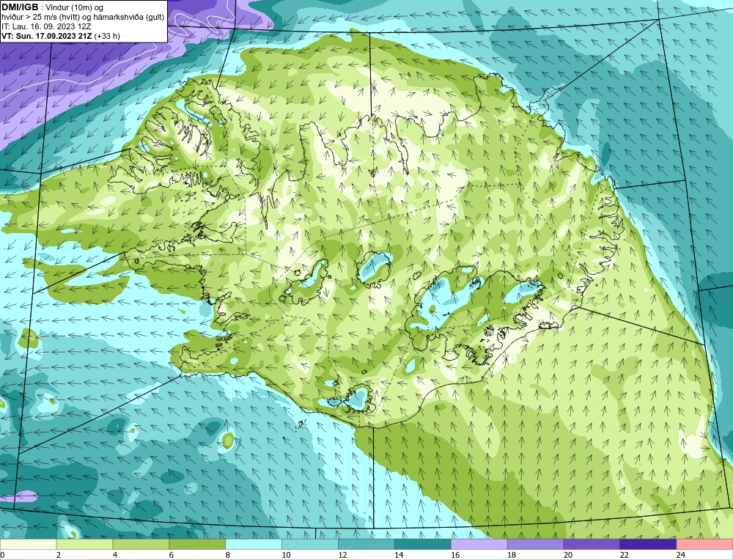Click the 14–16 m/s dark teal swatch
The image size is (733, 560).
click(423, 545)
